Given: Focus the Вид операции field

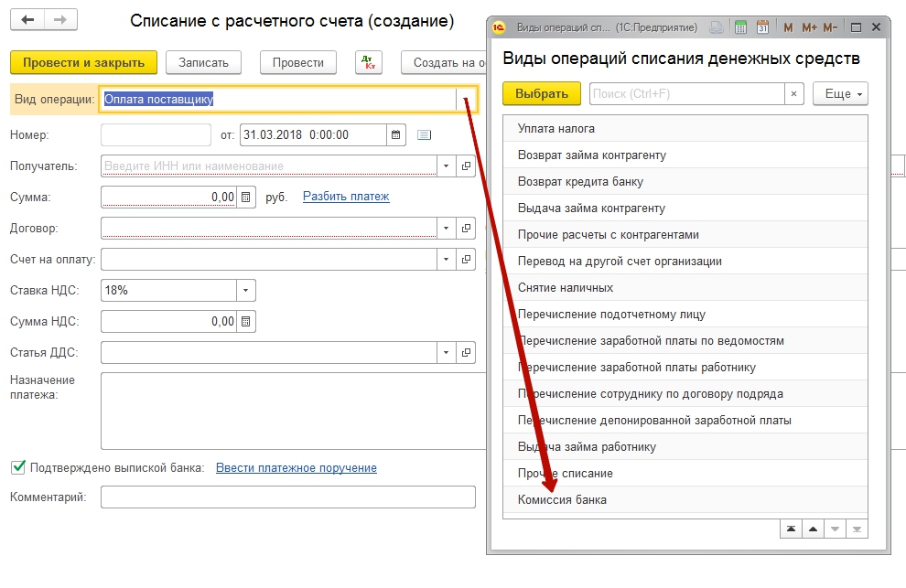Looking at the screenshot, I should (x=278, y=100).
